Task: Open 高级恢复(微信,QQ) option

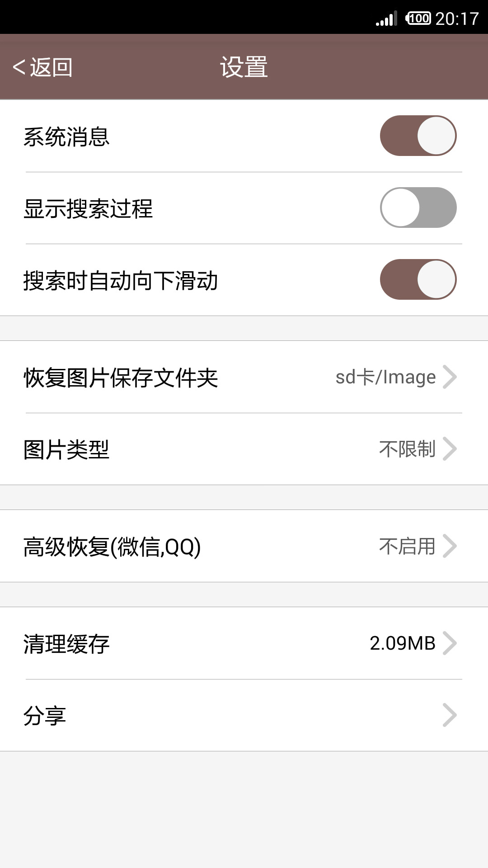Action: pos(112,547)
